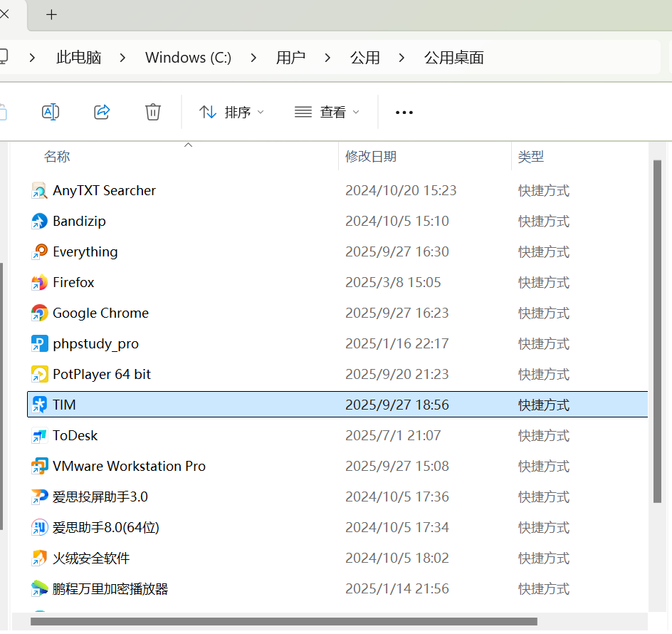Screen dimensions: 672x634
Task: Go to 此电脑 in the address bar
Action: (78, 58)
